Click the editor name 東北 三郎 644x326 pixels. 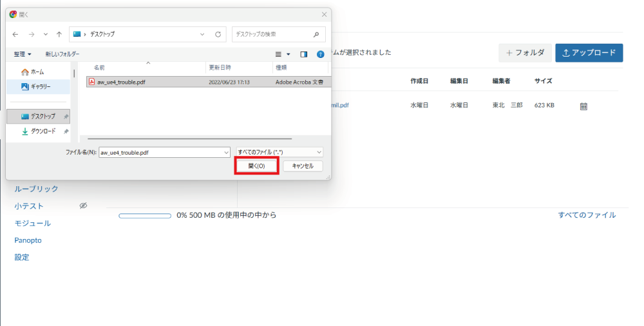507,105
